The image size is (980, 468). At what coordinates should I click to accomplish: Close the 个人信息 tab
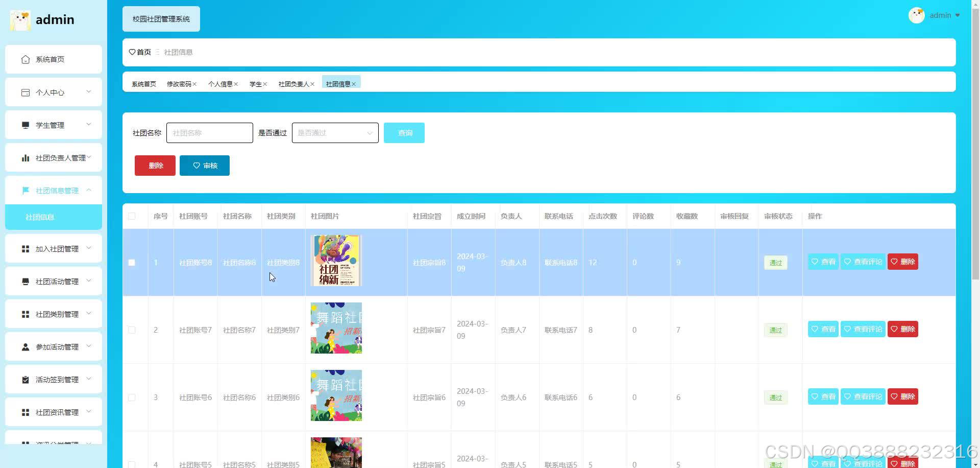pos(236,84)
